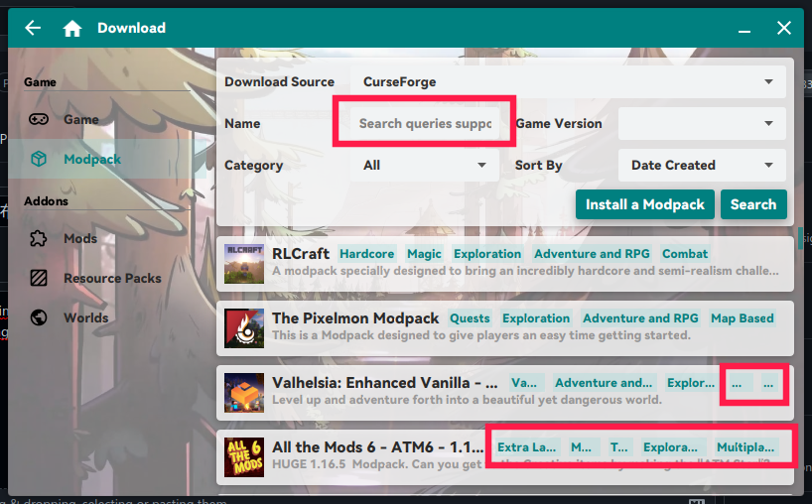Open the Category All dropdown
This screenshot has width=812, height=504.
click(425, 165)
